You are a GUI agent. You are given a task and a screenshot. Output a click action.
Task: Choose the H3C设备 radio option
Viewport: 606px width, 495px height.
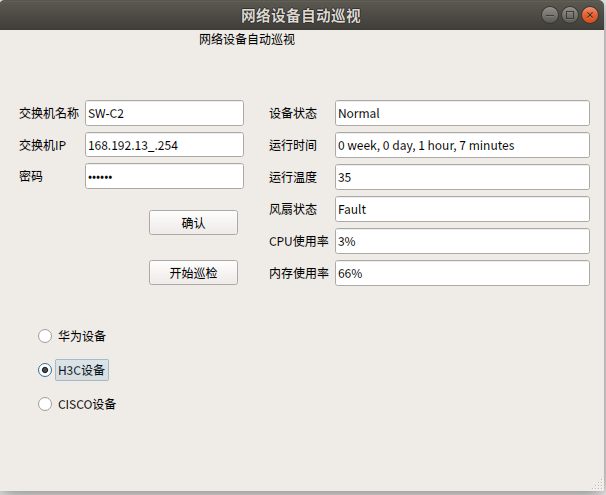[45, 370]
